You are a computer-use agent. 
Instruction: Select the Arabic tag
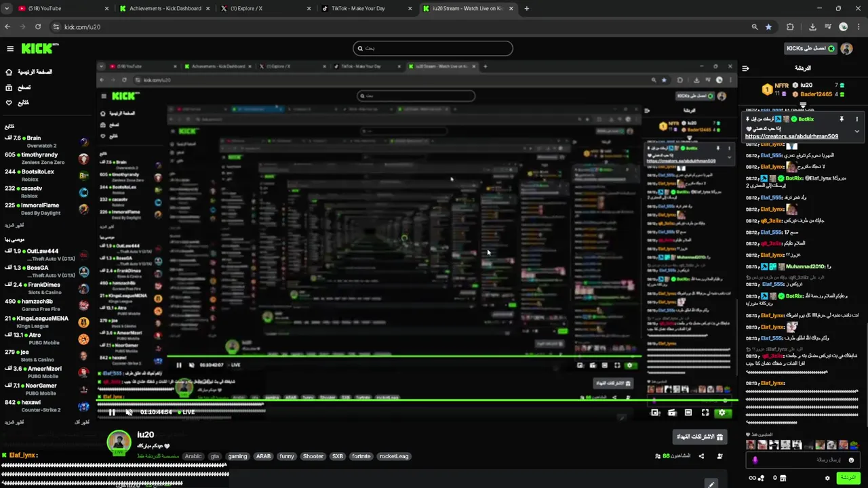pos(193,456)
